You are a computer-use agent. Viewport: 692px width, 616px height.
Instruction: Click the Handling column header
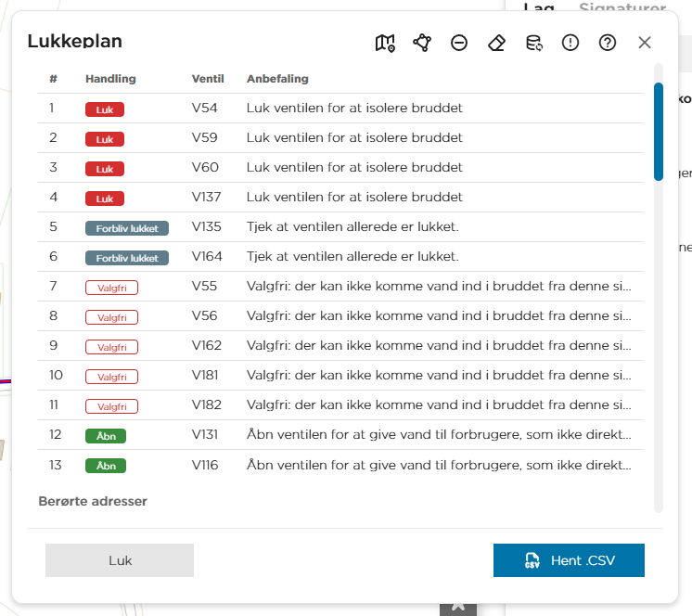110,79
